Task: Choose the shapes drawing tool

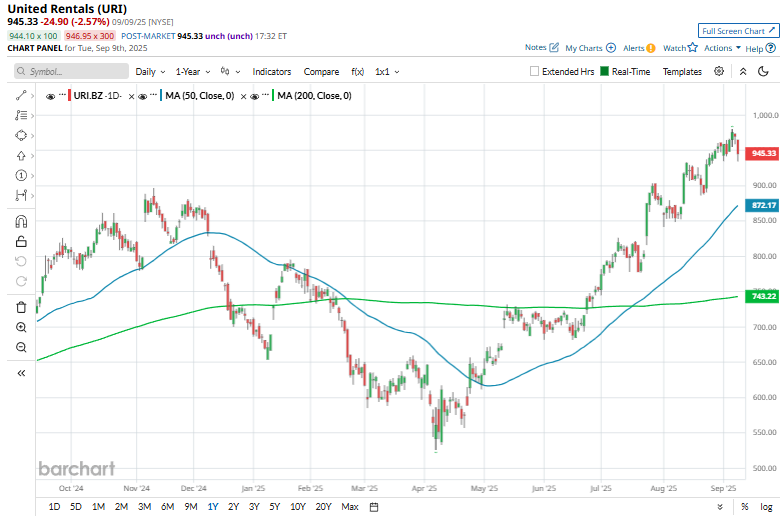Action: (21, 135)
